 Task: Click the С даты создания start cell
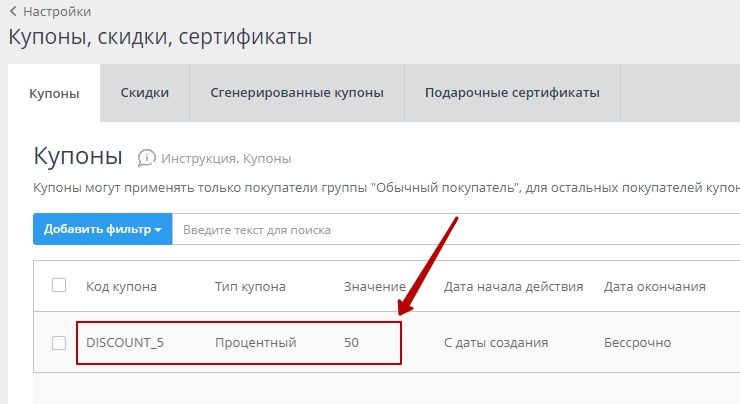tap(496, 343)
